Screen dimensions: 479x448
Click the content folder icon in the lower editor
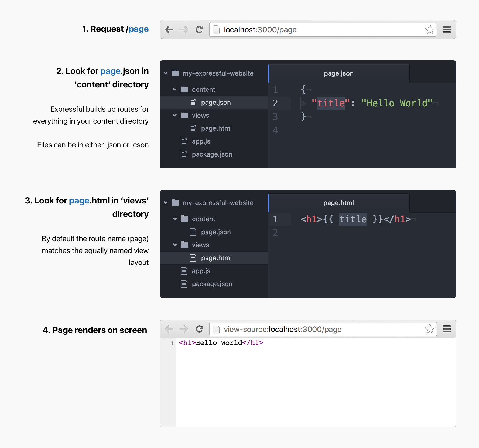(184, 219)
